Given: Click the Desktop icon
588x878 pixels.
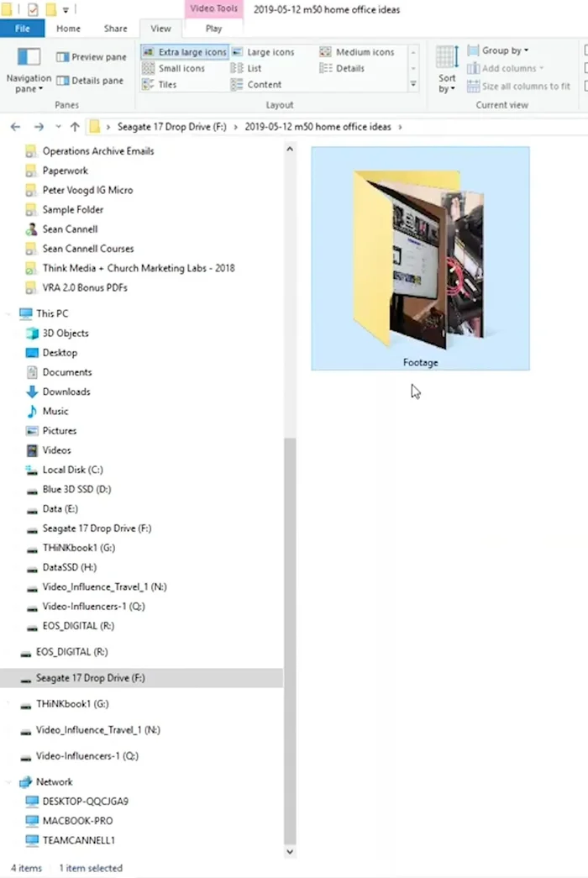Looking at the screenshot, I should [32, 353].
